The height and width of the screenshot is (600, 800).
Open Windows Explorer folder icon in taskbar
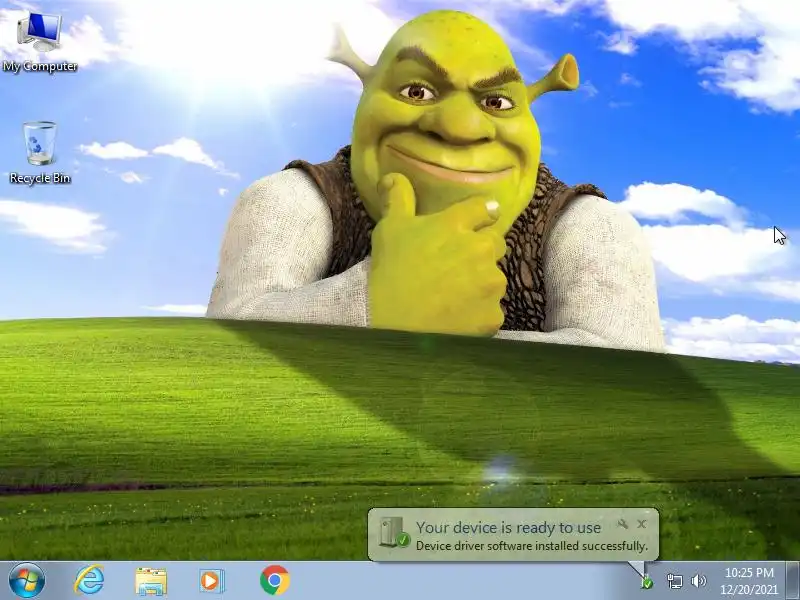151,581
